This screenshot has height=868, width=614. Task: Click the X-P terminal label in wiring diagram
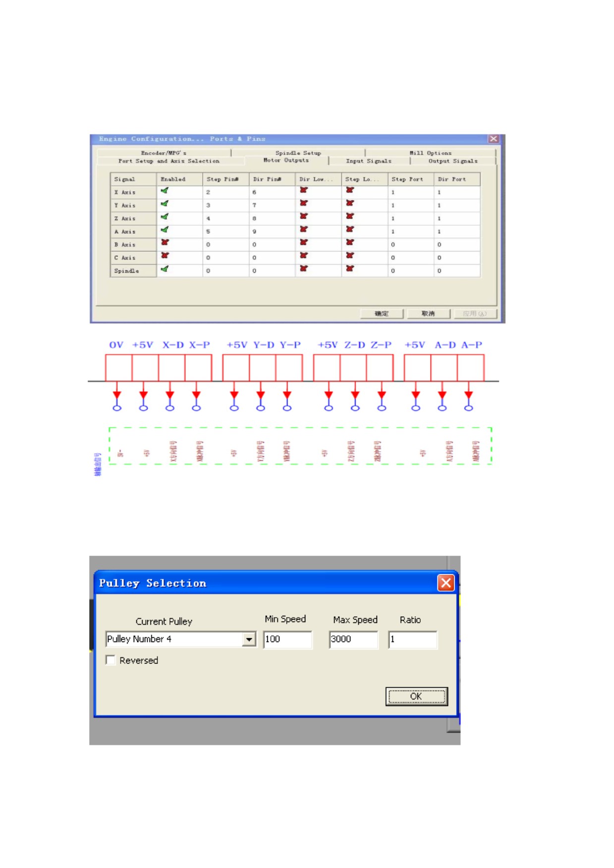pyautogui.click(x=199, y=345)
